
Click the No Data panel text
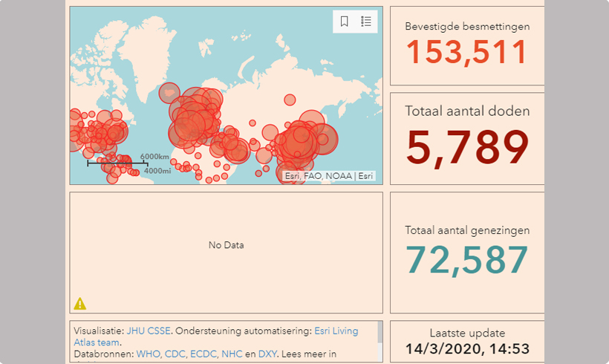(x=226, y=245)
